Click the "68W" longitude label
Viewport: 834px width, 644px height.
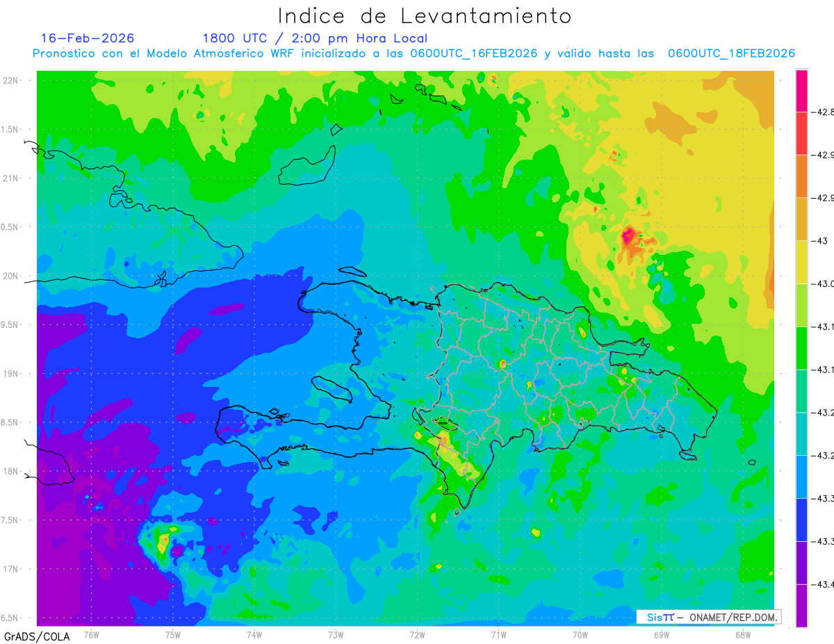pos(743,634)
